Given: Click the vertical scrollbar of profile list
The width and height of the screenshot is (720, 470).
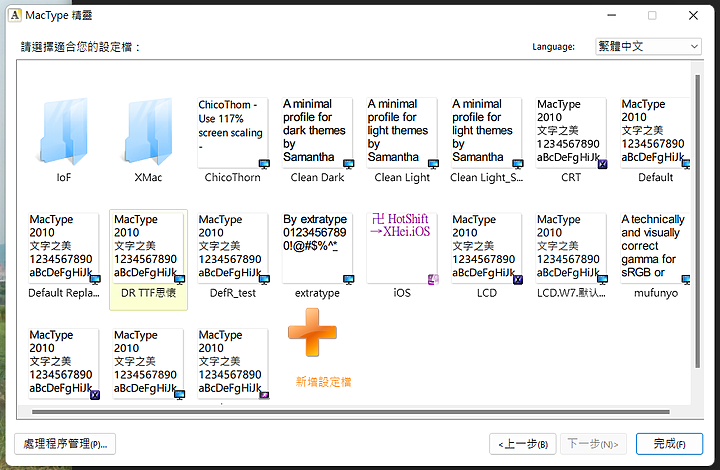Looking at the screenshot, I should 698,221.
